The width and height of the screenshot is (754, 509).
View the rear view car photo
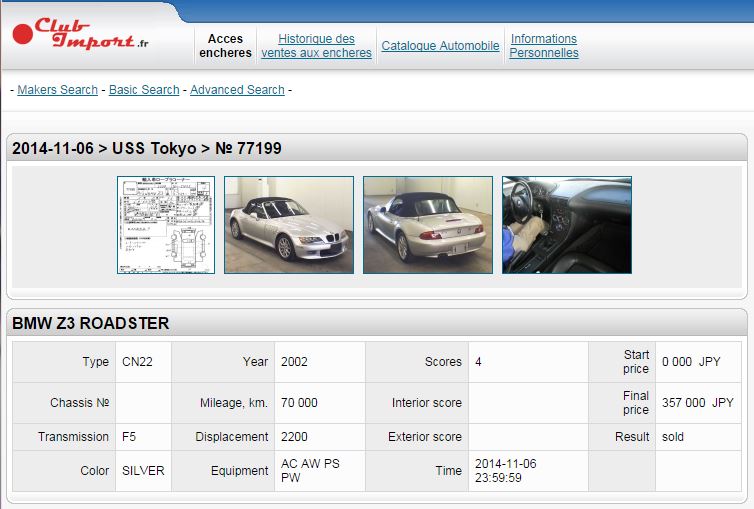(x=427, y=225)
